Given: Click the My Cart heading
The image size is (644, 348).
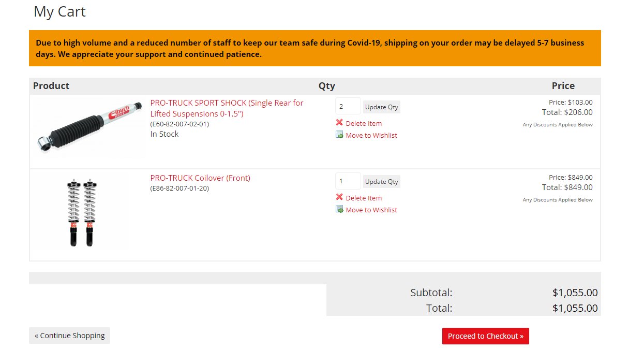Looking at the screenshot, I should 60,11.
